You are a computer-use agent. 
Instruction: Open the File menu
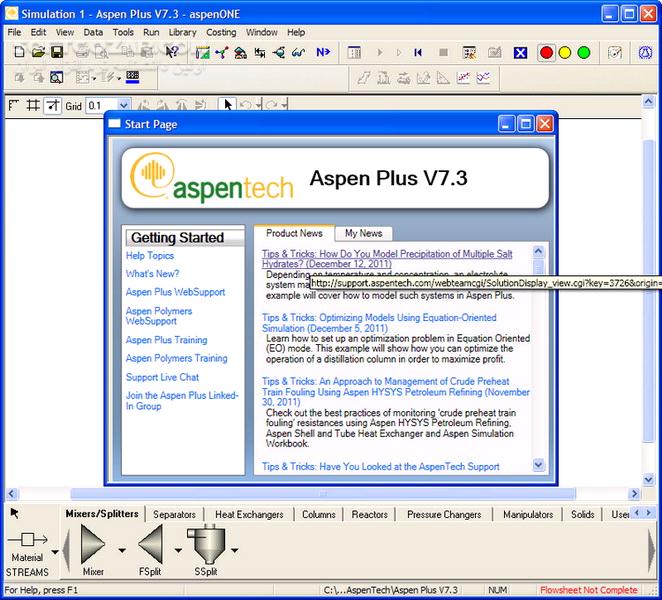pyautogui.click(x=14, y=32)
